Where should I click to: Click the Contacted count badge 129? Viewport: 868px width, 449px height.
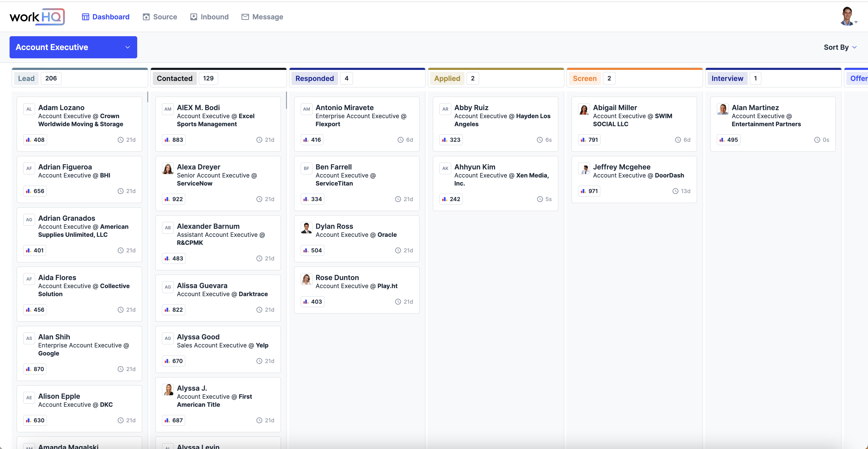point(208,78)
